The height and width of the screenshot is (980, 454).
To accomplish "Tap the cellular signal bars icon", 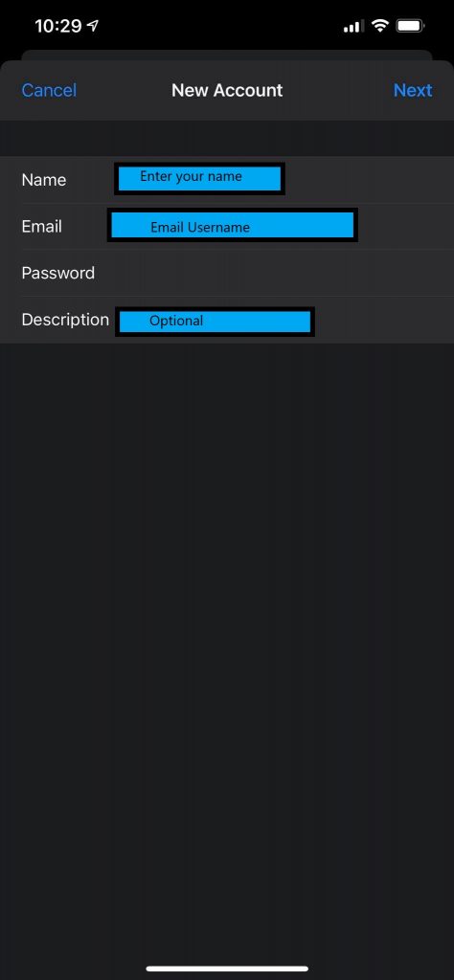I will point(353,26).
